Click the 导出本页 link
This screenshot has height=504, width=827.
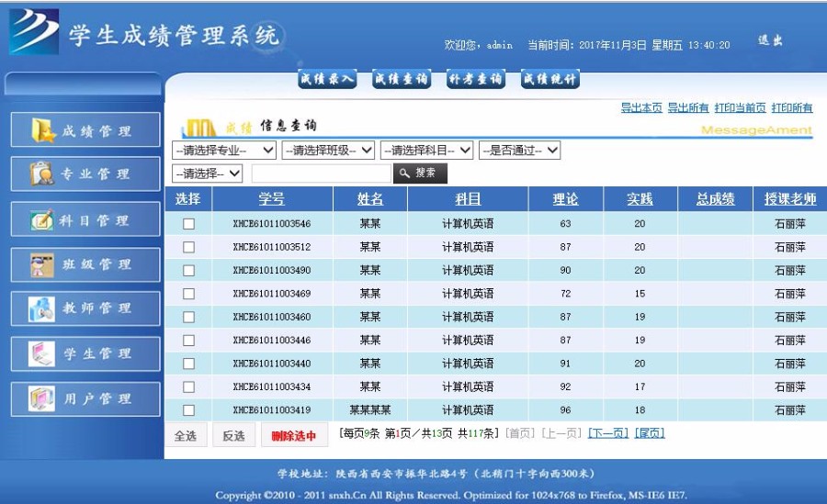click(641, 107)
